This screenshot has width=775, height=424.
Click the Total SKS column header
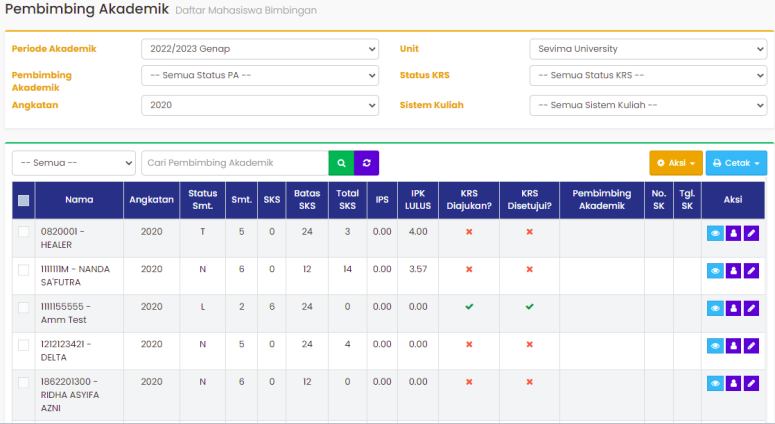(x=347, y=200)
